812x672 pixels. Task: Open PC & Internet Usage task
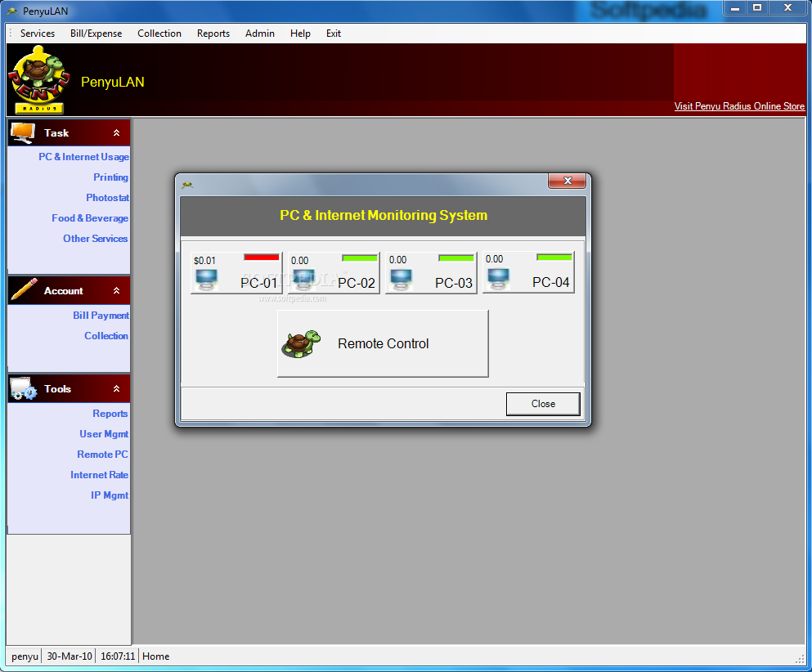coord(84,157)
